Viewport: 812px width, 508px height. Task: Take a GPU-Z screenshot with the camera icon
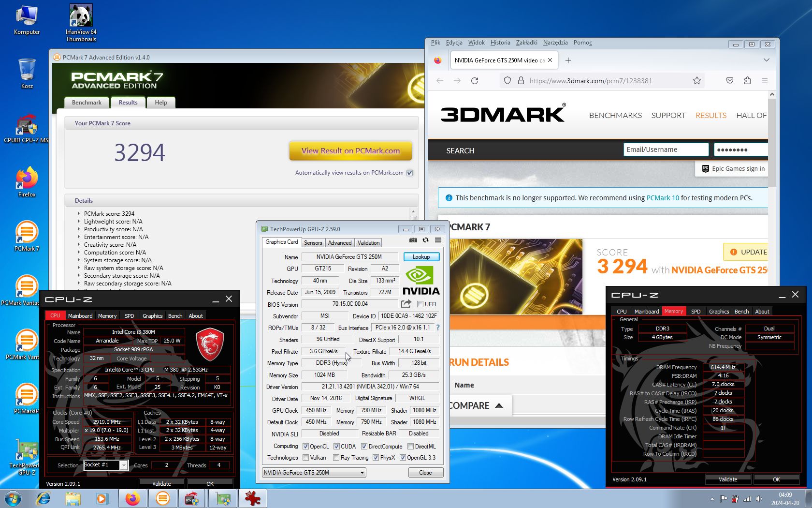pyautogui.click(x=413, y=240)
